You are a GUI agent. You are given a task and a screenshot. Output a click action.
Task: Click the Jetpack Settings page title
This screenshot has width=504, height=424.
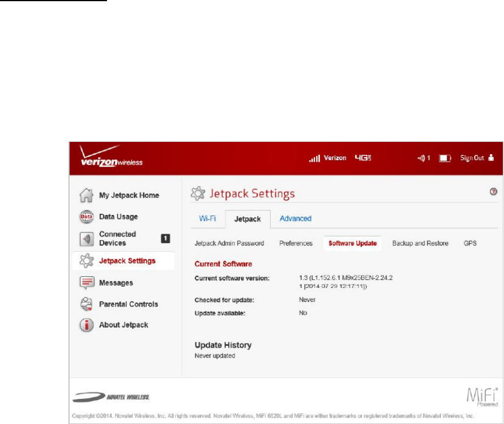[252, 193]
